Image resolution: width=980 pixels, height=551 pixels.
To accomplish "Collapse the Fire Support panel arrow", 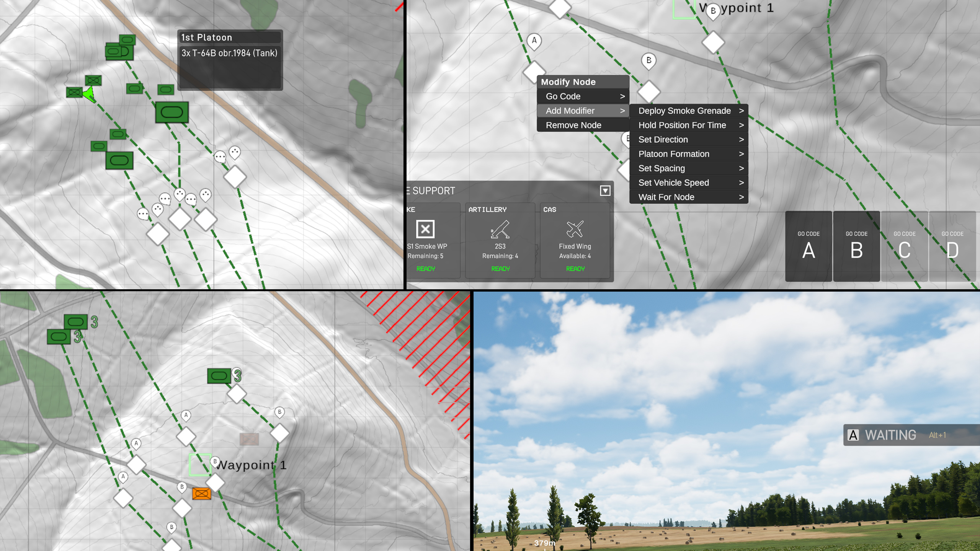I will point(605,191).
